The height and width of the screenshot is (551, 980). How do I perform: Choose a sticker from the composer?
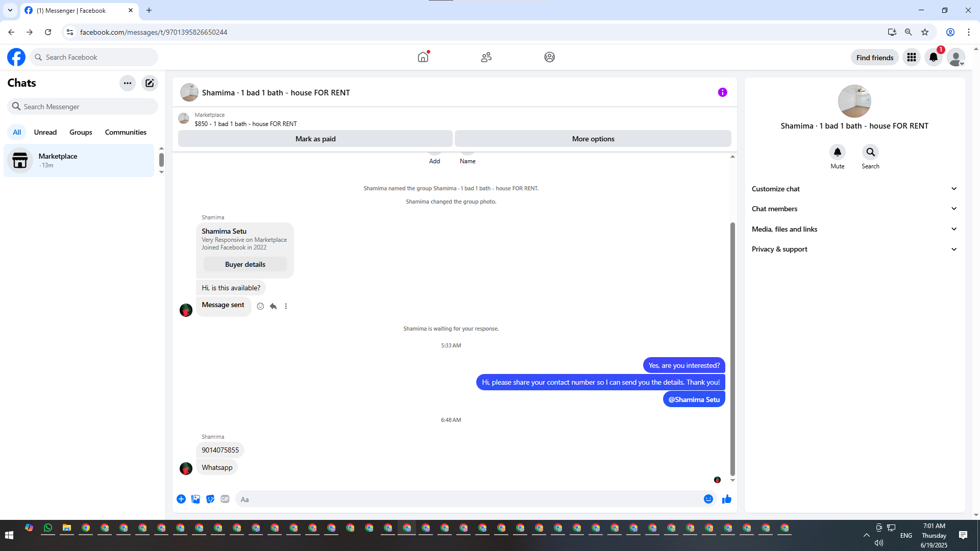coord(210,499)
